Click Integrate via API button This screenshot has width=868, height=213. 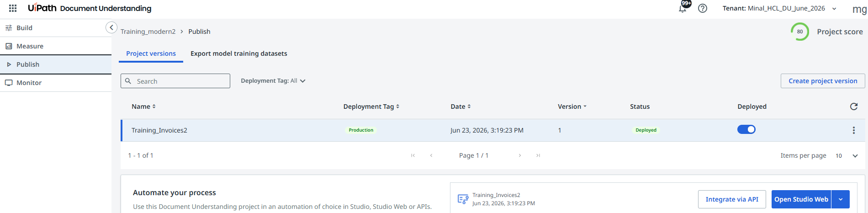[x=732, y=199]
